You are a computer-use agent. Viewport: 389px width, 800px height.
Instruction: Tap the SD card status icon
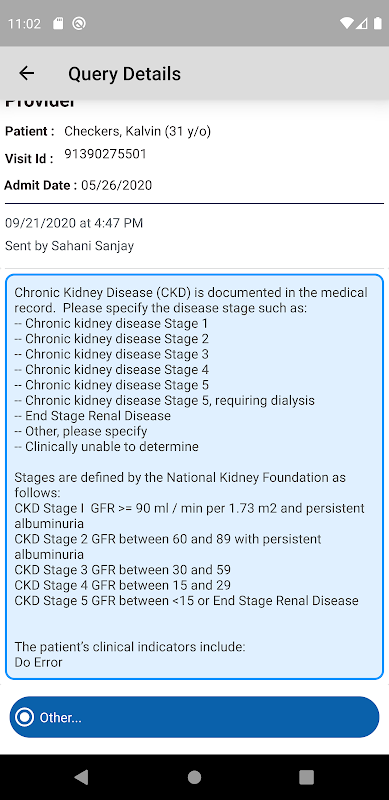click(58, 23)
